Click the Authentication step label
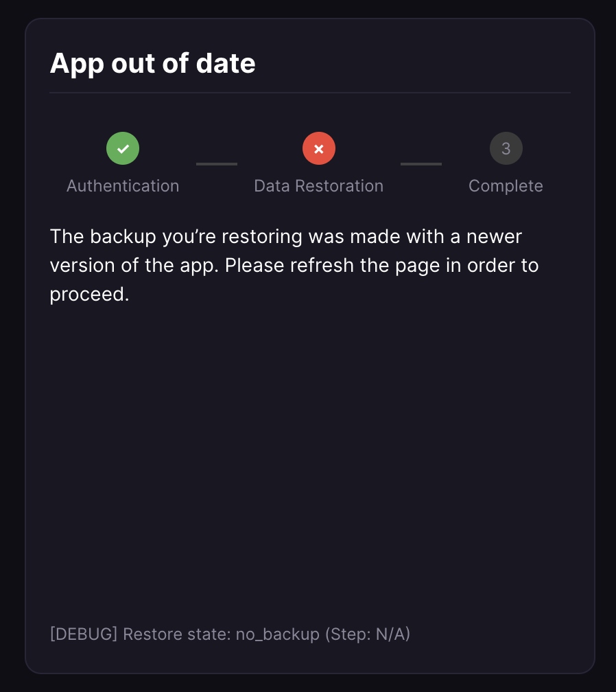This screenshot has height=692, width=616. click(x=123, y=186)
